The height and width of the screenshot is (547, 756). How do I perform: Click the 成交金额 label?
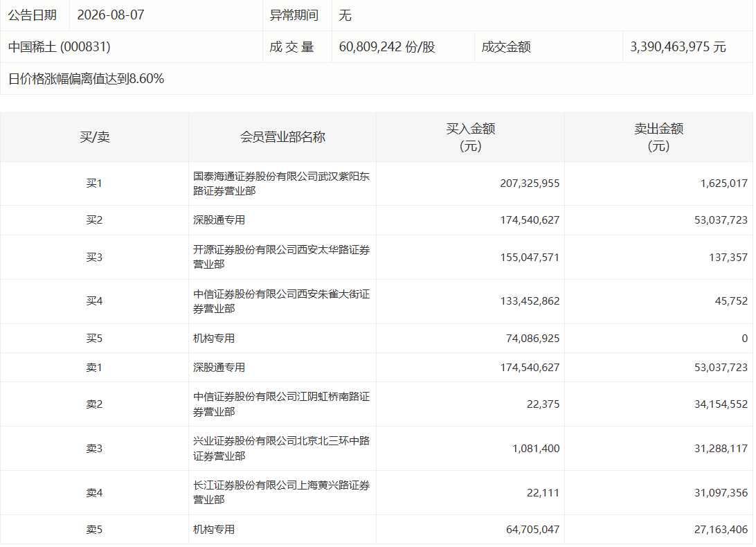pos(506,47)
